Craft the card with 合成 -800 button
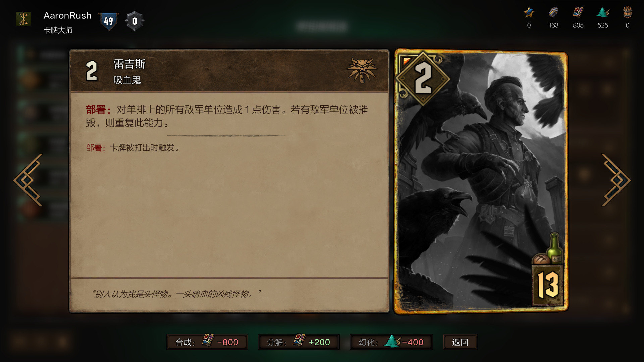Screen dimensions: 644x362 [x=207, y=342]
